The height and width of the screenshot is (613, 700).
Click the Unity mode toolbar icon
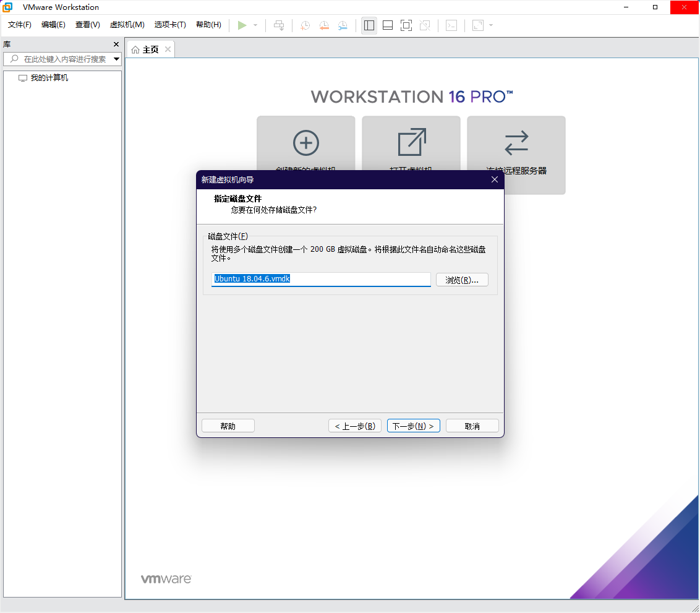pyautogui.click(x=425, y=25)
